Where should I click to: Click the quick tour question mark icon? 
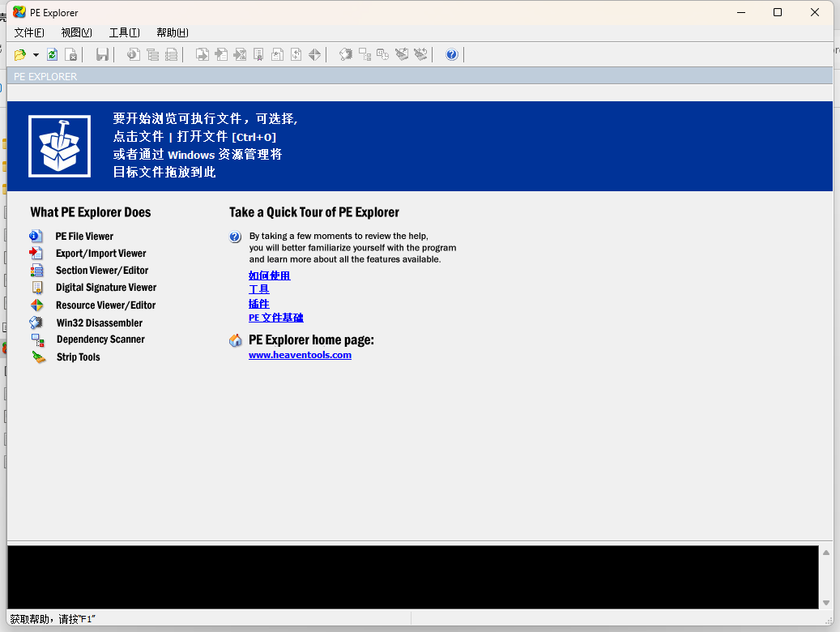[235, 237]
